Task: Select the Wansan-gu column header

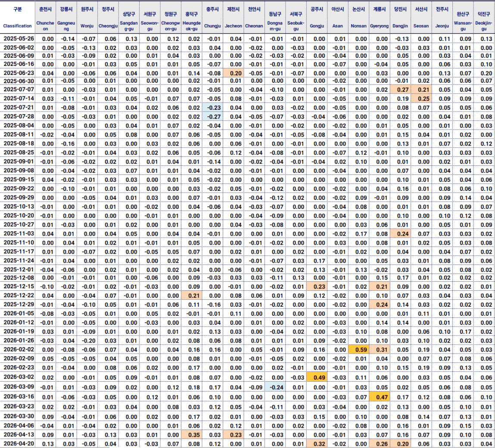Action: pos(463,26)
